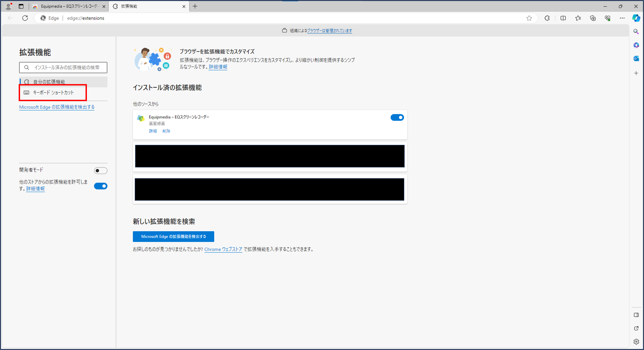This screenshot has width=644, height=350.
Task: Open the Collections icon
Action: tap(593, 18)
